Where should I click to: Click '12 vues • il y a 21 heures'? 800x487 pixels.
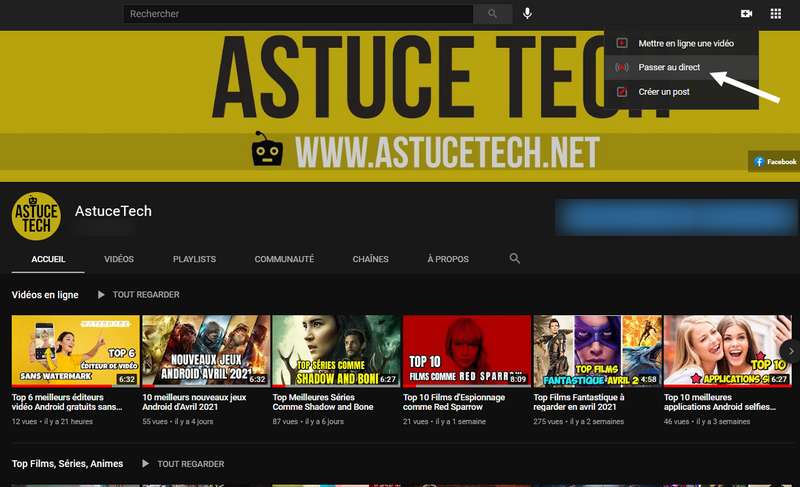coord(52,422)
